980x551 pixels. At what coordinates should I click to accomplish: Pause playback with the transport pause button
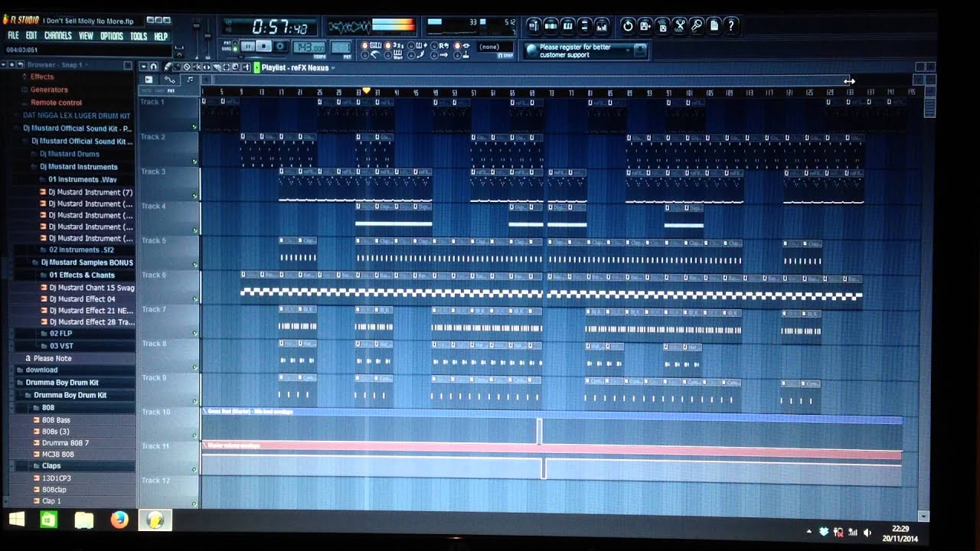[248, 46]
